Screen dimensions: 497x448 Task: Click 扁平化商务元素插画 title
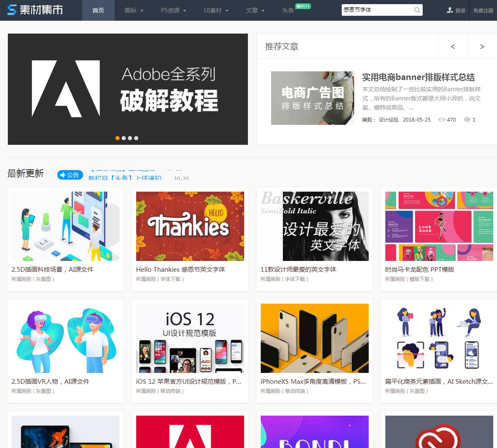click(x=439, y=382)
